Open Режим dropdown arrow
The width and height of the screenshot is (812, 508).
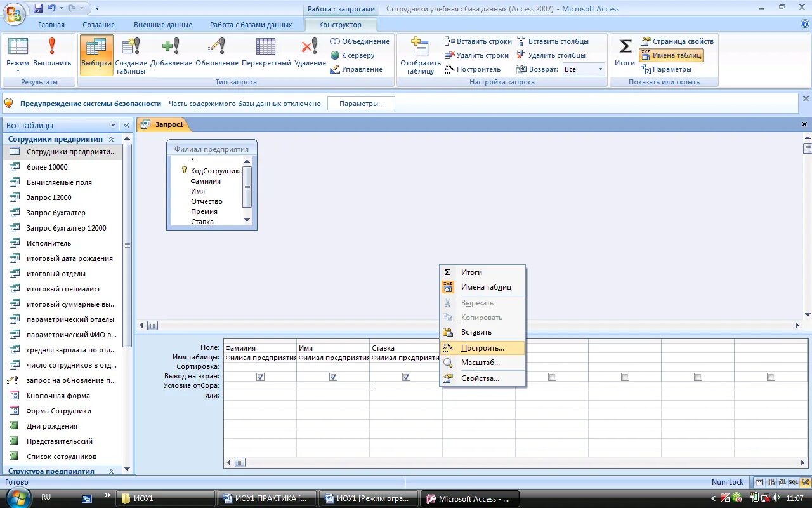click(18, 71)
